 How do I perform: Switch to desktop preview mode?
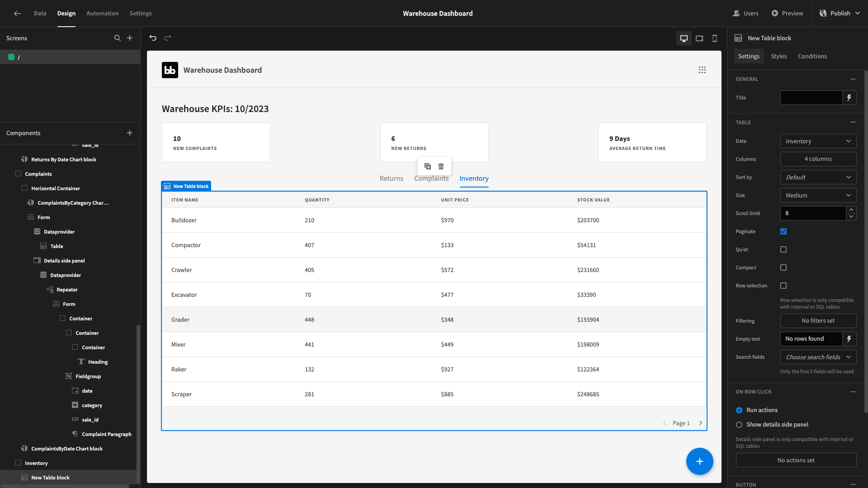point(684,38)
